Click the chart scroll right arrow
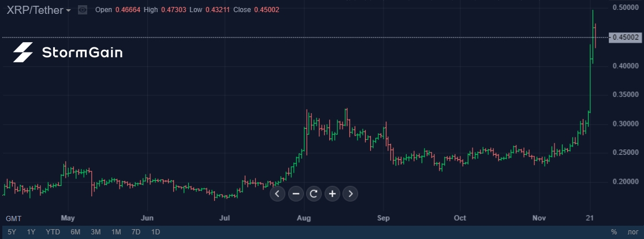The height and width of the screenshot is (239, 644). click(351, 193)
